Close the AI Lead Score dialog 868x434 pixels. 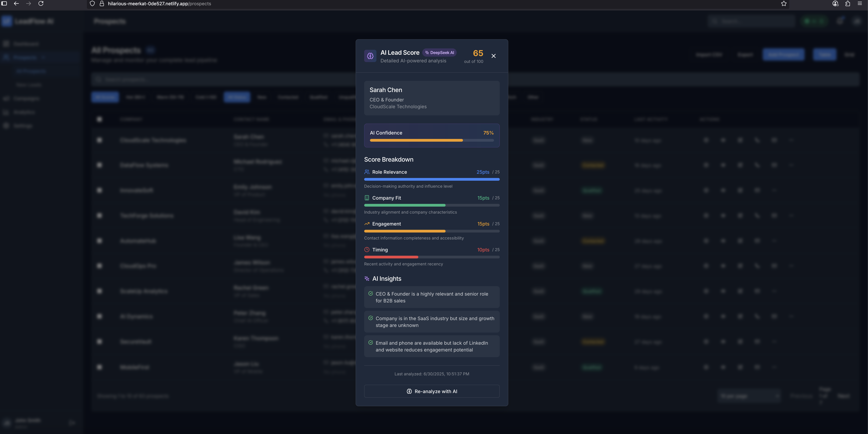click(493, 56)
